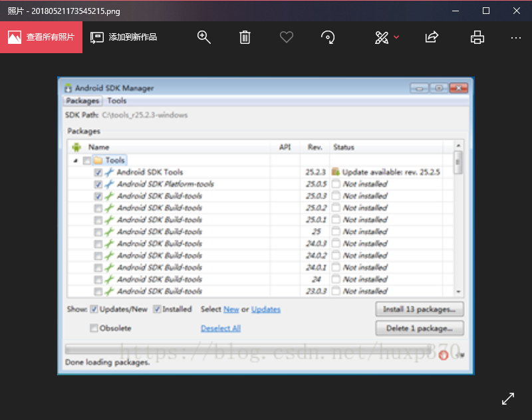The image size is (532, 420).
Task: Enable the Obsolete checkbox
Action: tap(94, 328)
